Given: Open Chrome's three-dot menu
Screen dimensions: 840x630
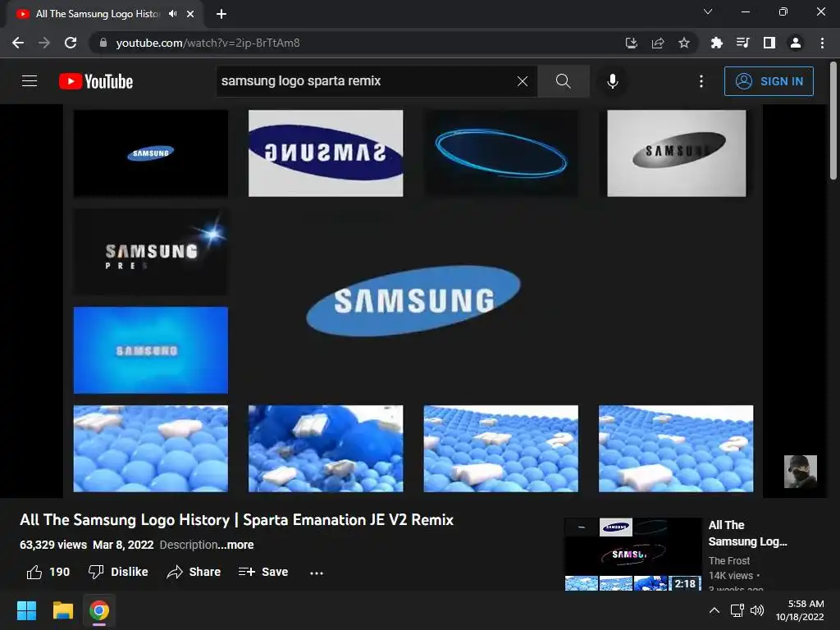Looking at the screenshot, I should pos(822,43).
